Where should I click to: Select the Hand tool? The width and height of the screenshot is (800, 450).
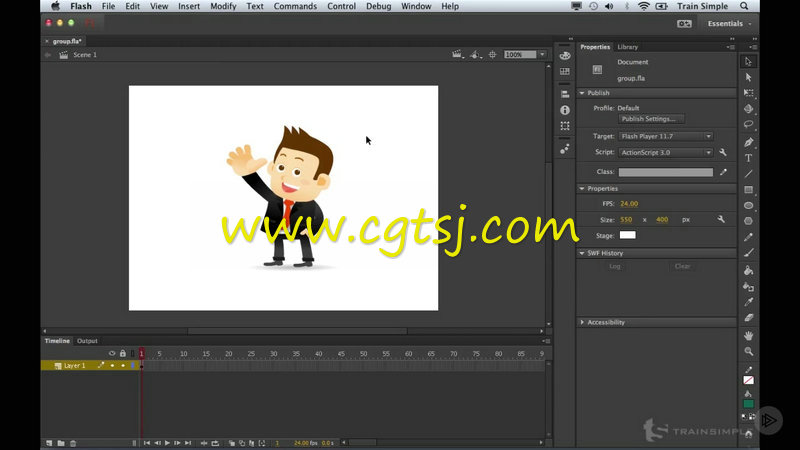(x=748, y=336)
